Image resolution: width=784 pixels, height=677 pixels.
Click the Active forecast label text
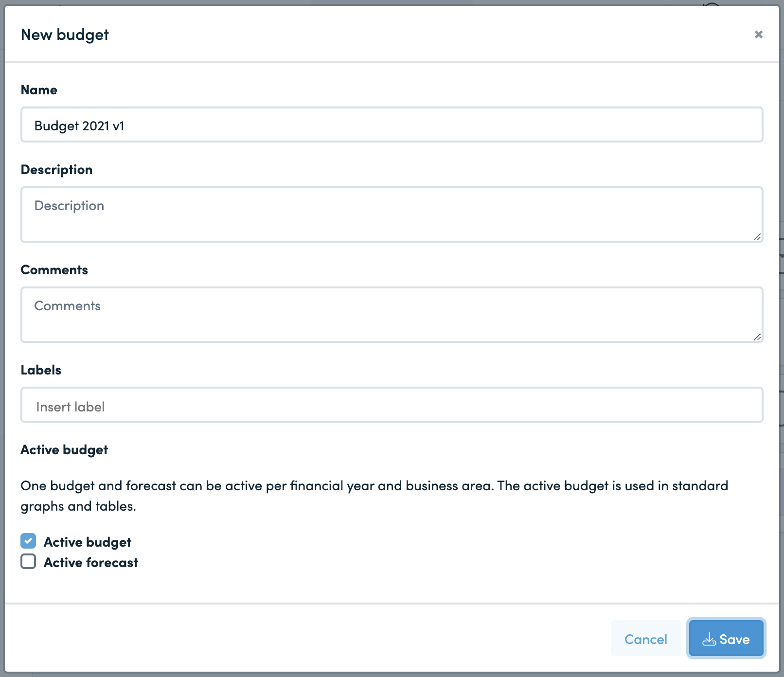click(x=90, y=562)
